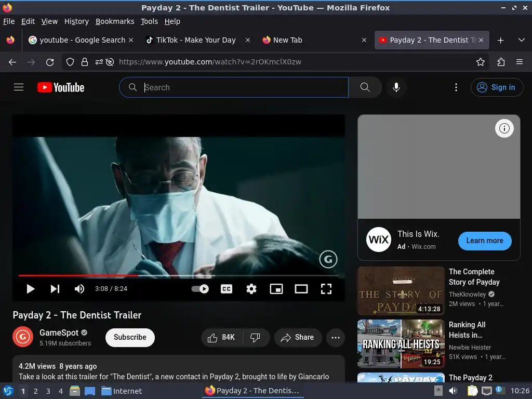Image resolution: width=532 pixels, height=399 pixels.
Task: Click the magnifier search submit button
Action: 365,87
